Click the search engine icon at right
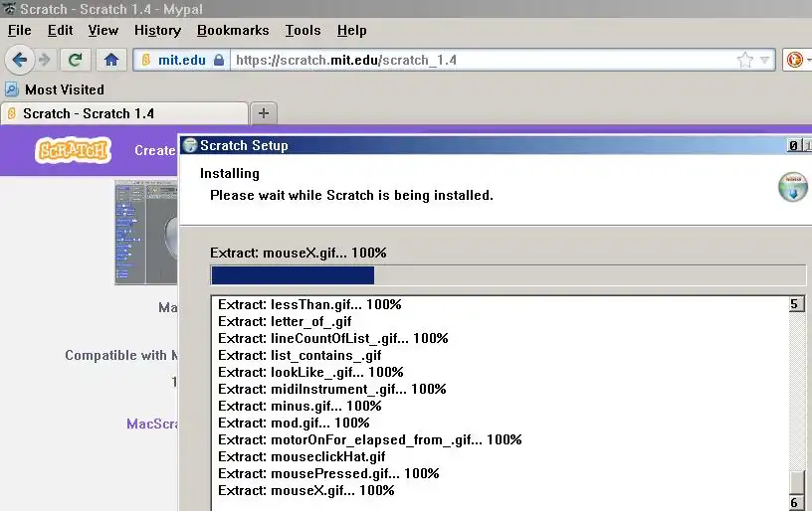Viewport: 812px width, 511px height. (794, 60)
